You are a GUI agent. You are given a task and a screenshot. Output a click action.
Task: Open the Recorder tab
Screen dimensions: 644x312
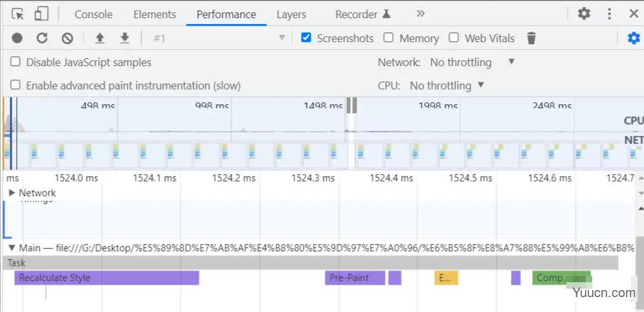362,14
